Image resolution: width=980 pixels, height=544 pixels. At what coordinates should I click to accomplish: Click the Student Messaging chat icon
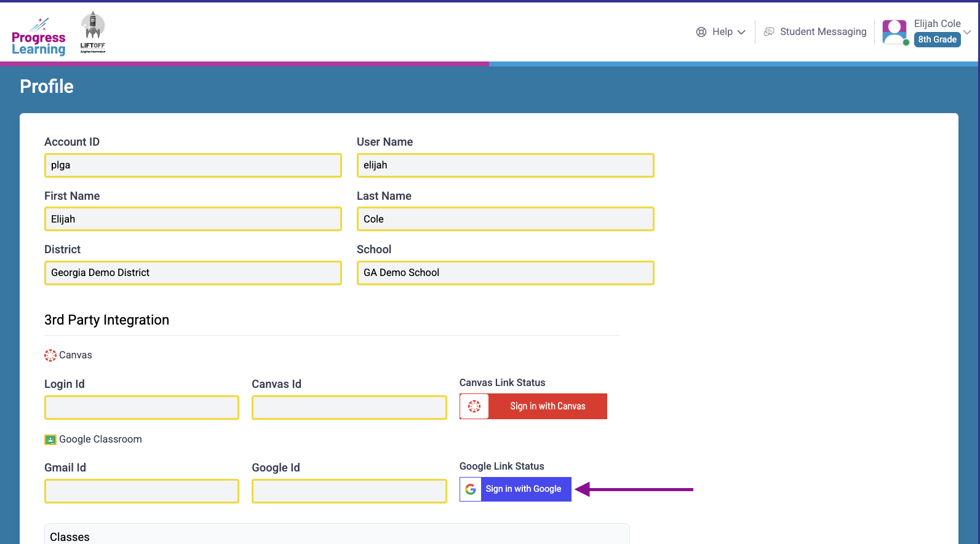point(769,32)
